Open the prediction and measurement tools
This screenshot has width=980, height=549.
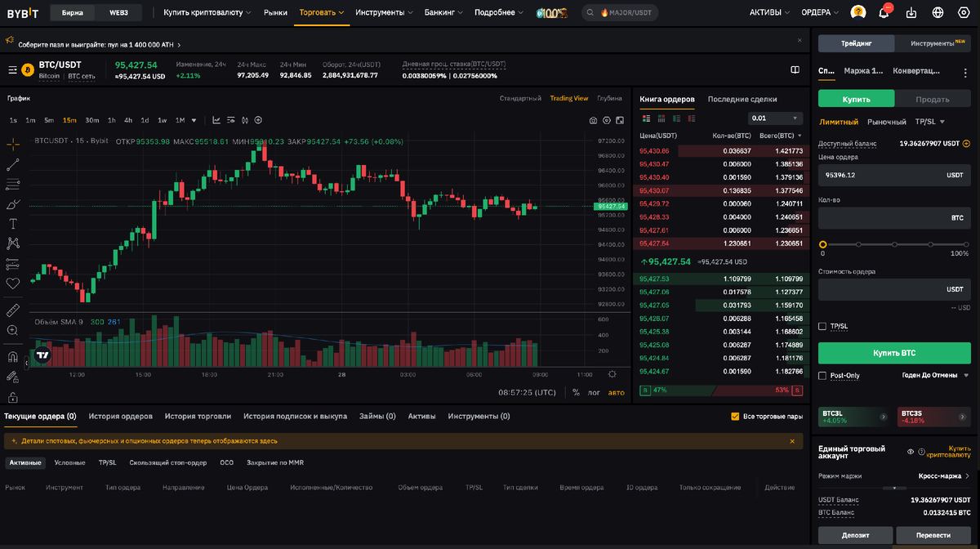13,263
